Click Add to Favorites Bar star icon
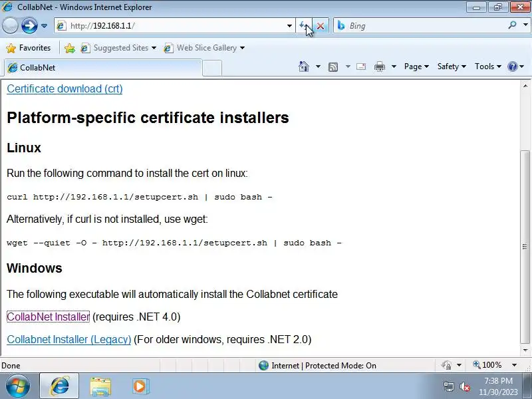 pyautogui.click(x=70, y=48)
